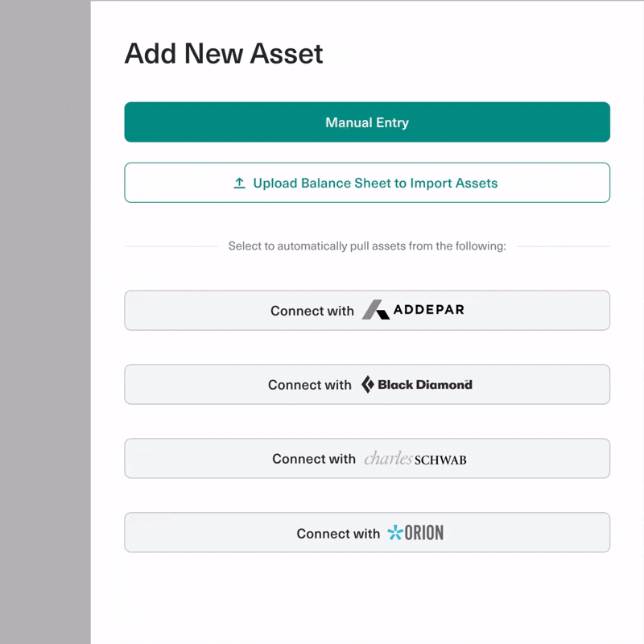
Task: Click the upload arrow icon
Action: click(x=239, y=183)
